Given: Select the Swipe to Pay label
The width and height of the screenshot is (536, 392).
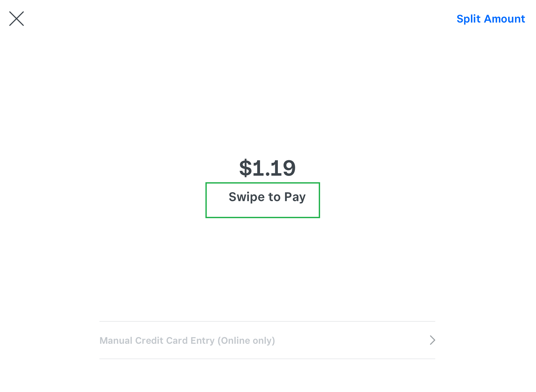Looking at the screenshot, I should pyautogui.click(x=267, y=197).
